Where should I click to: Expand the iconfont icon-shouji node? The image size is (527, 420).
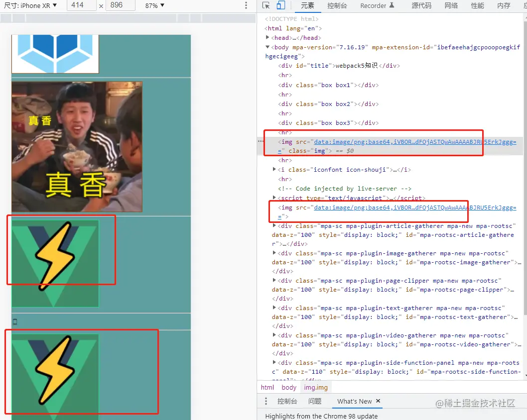click(274, 169)
